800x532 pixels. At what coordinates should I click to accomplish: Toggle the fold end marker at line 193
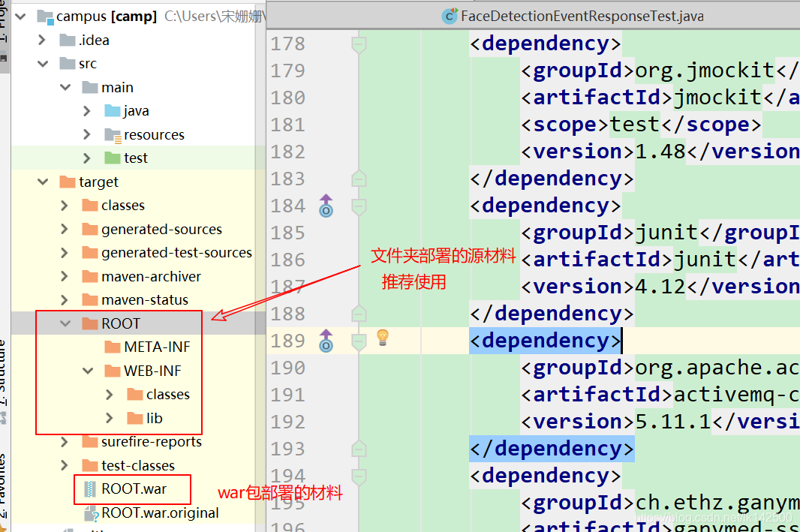point(359,449)
